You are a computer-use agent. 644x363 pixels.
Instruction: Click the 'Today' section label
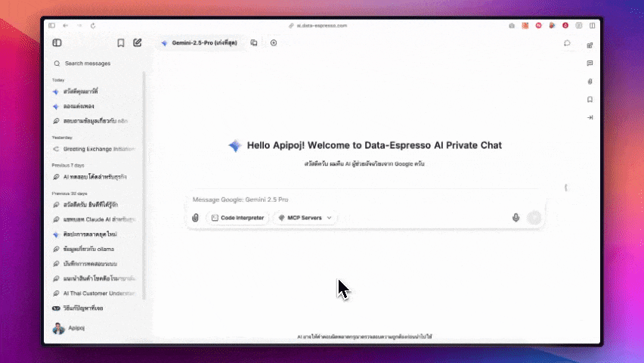[x=58, y=80]
